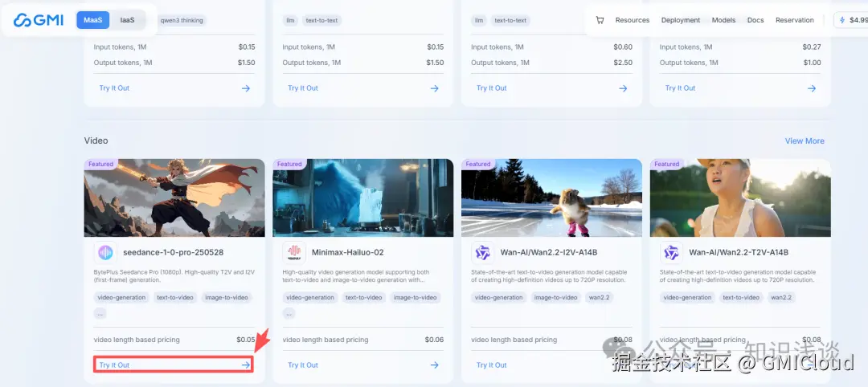Click Minimax-Hailuo-02 title text
This screenshot has width=868, height=387.
(348, 253)
